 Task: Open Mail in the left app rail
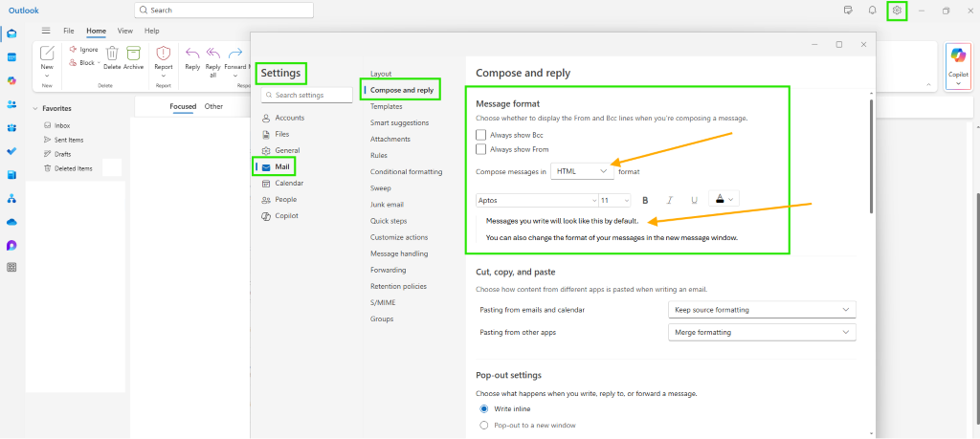(x=11, y=33)
